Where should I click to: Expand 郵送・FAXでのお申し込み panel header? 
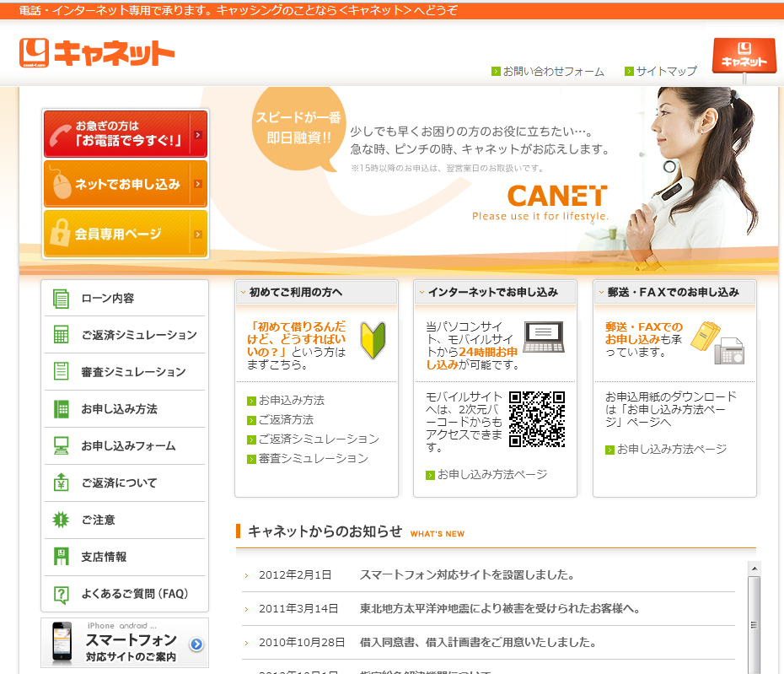[x=674, y=292]
